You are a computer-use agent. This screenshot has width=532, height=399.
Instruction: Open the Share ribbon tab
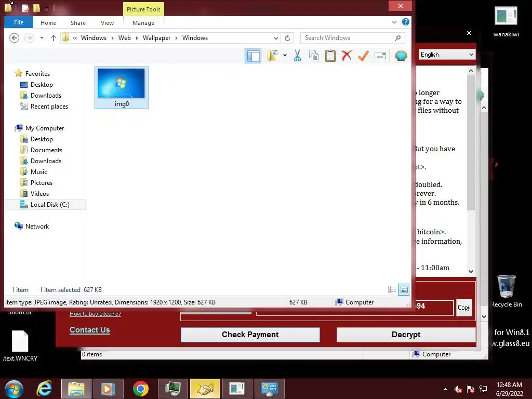[78, 23]
